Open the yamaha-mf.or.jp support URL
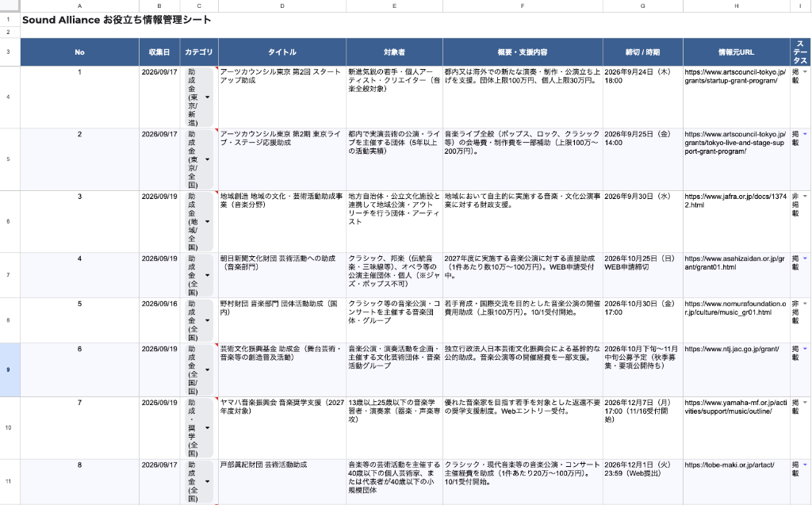Image resolution: width=812 pixels, height=505 pixels. pos(735,407)
